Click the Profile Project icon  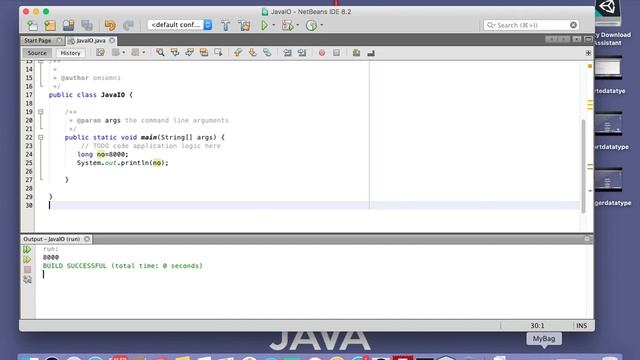(x=311, y=25)
